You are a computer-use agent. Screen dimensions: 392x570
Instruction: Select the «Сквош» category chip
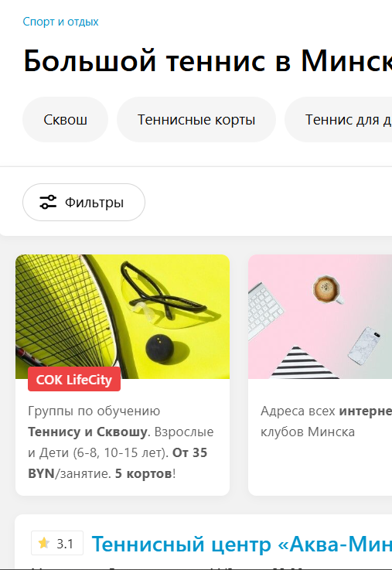[66, 120]
